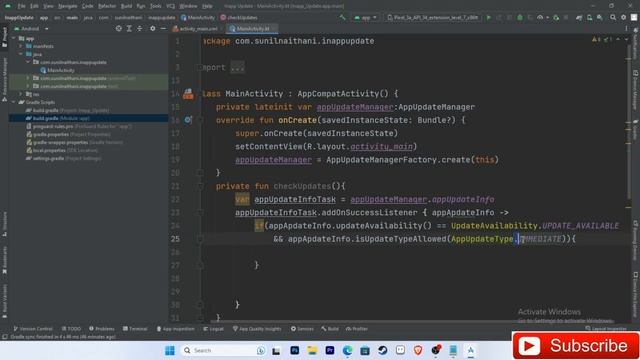Click the TODO tool window button
This screenshot has height=360, width=640.
point(71,329)
